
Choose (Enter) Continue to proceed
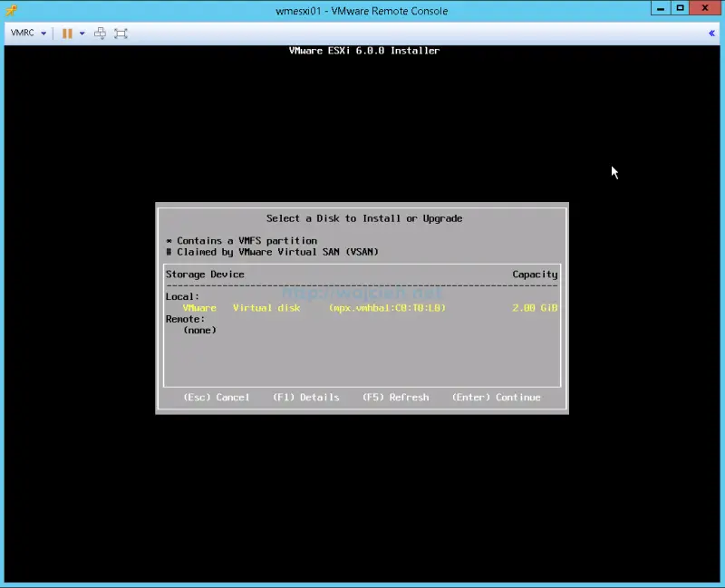pyautogui.click(x=496, y=397)
